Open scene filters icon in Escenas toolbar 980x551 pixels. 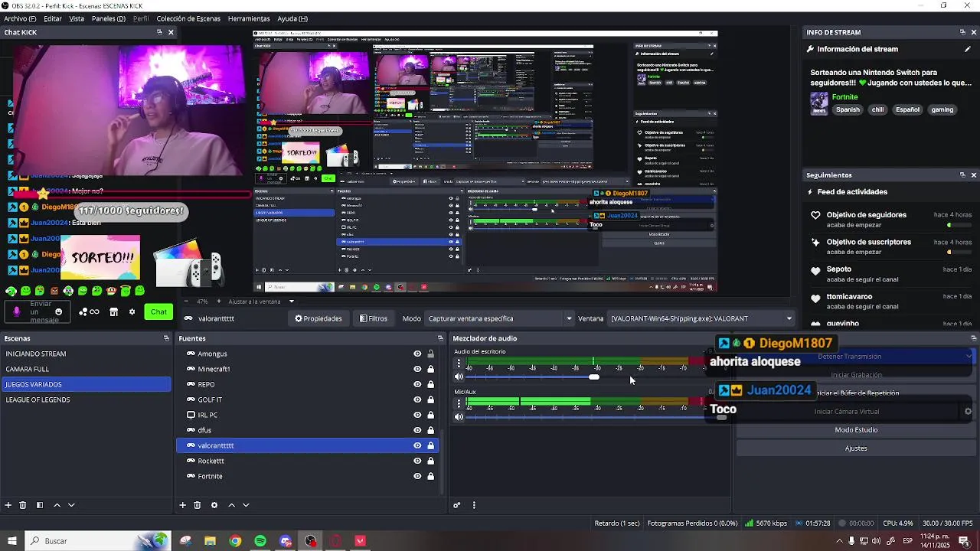coord(40,505)
